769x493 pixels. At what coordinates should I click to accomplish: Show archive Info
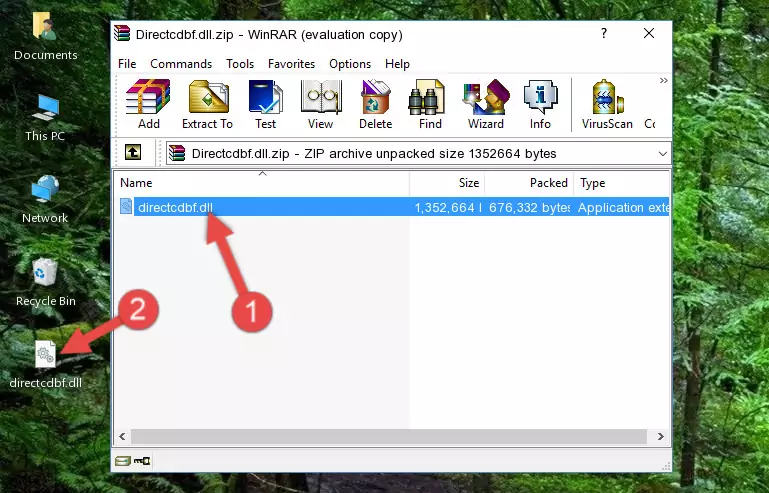[x=540, y=104]
